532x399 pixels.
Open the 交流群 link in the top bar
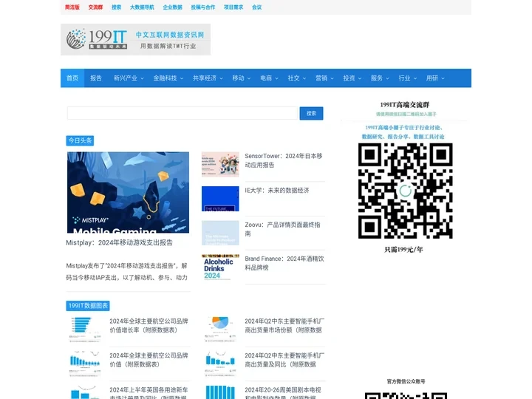95,7
